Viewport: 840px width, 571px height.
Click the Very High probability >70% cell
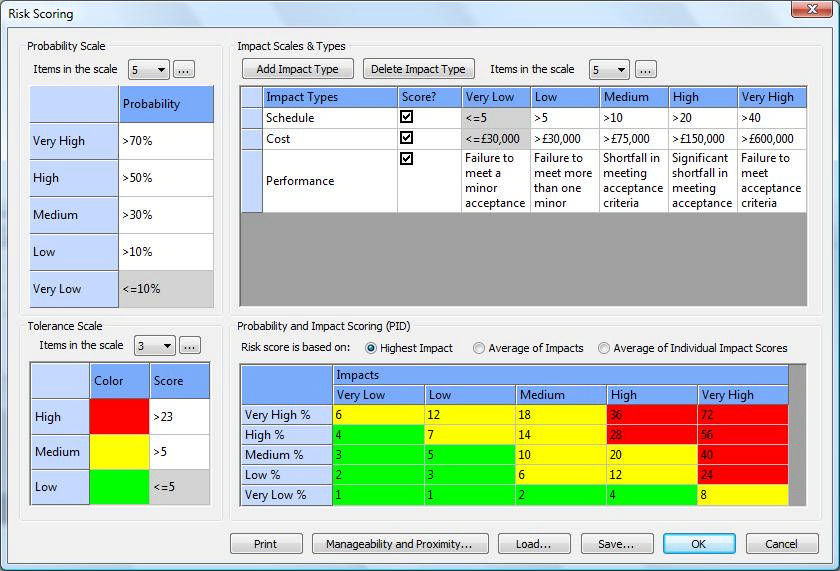pos(166,141)
